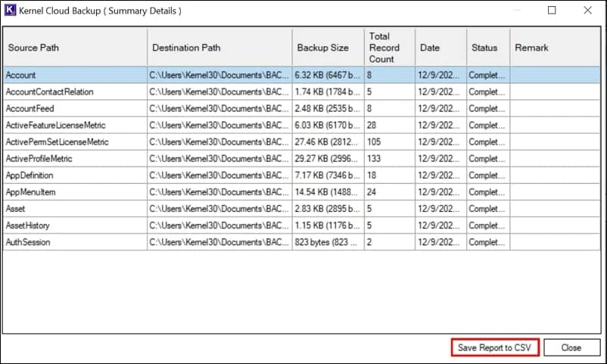Click backup size 29.27 KB cell
Viewport: 607px width, 364px height.
coord(328,158)
